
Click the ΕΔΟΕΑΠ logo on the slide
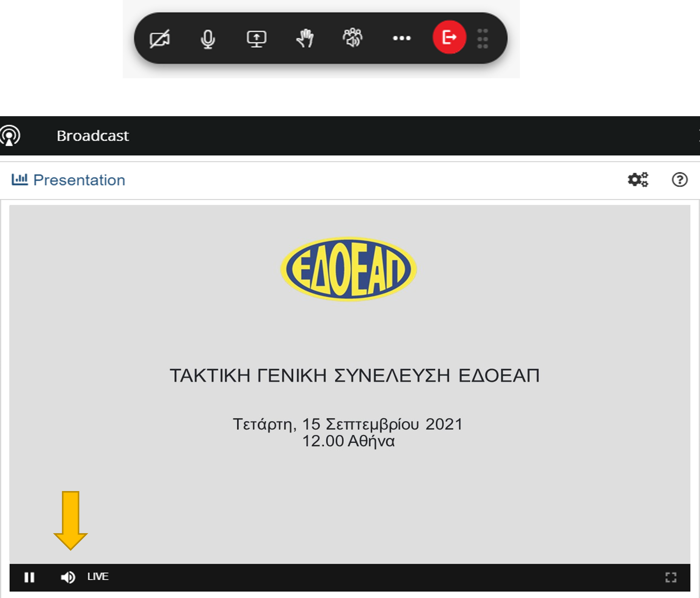click(349, 269)
